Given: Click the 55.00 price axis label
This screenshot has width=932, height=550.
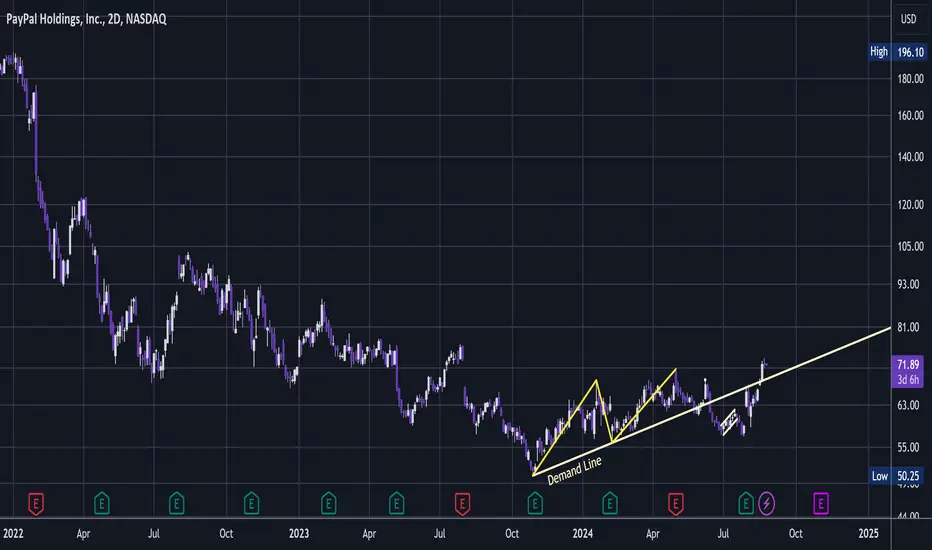Looking at the screenshot, I should point(908,447).
